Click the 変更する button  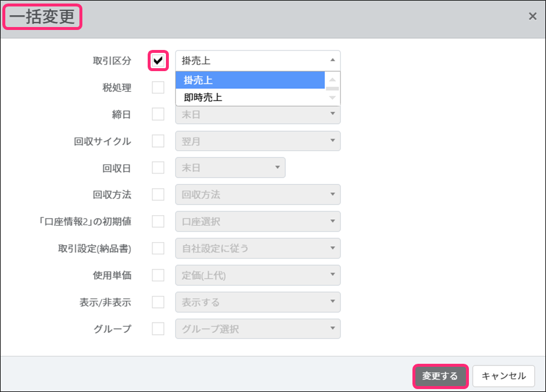pos(440,376)
